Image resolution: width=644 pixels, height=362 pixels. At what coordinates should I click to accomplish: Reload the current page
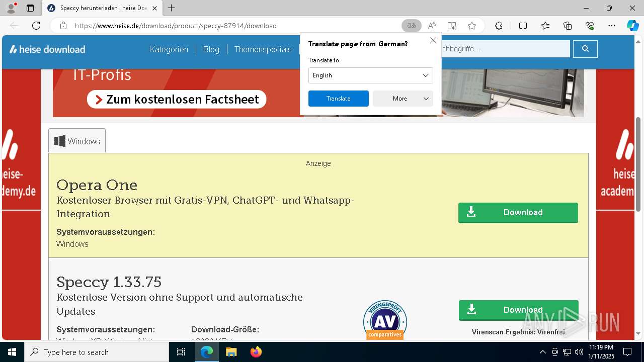pos(36,26)
